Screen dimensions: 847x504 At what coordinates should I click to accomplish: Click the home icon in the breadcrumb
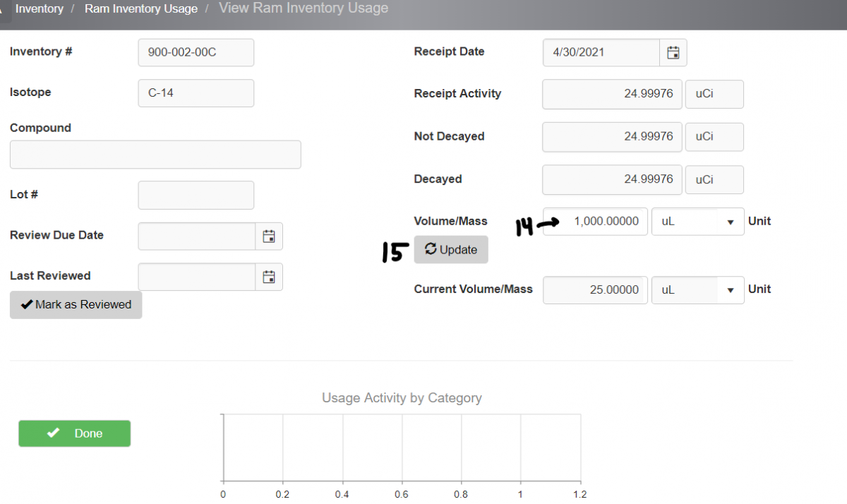point(2,9)
